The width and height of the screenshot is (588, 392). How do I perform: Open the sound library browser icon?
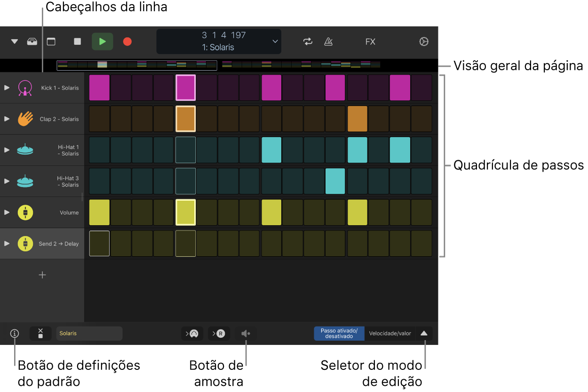pyautogui.click(x=32, y=41)
